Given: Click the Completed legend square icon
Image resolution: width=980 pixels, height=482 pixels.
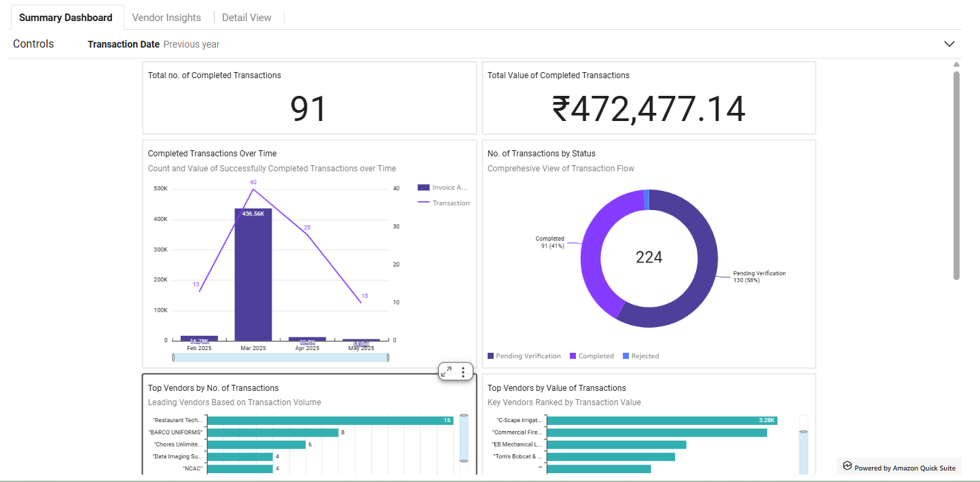Looking at the screenshot, I should click(x=573, y=356).
